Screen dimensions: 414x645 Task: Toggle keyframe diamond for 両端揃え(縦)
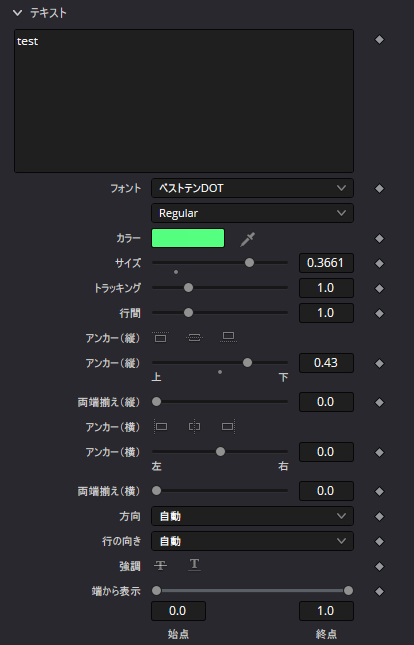coord(379,403)
